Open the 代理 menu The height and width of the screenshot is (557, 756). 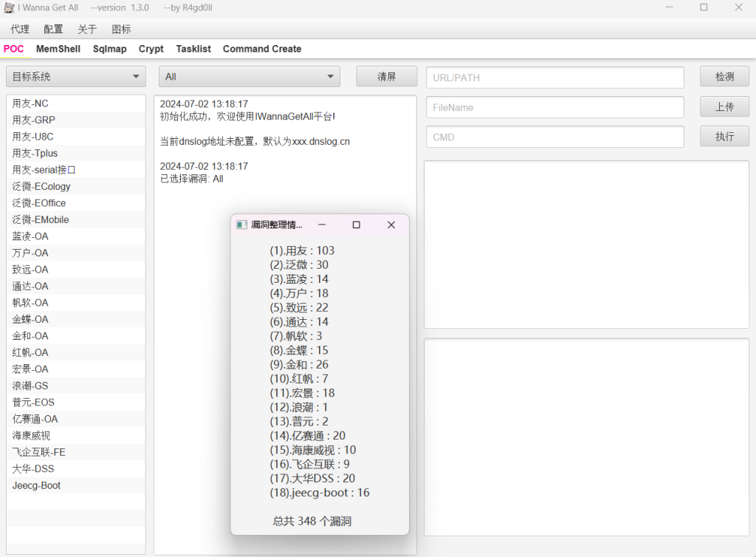tap(20, 30)
